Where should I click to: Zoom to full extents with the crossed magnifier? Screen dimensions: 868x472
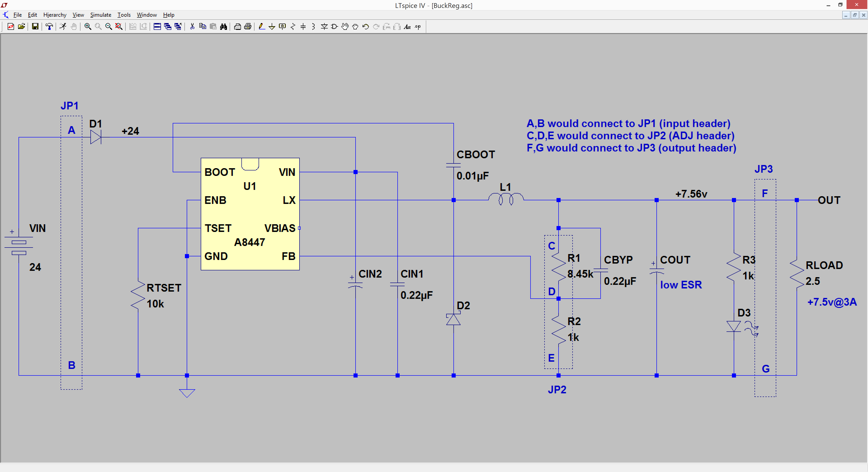[119, 27]
